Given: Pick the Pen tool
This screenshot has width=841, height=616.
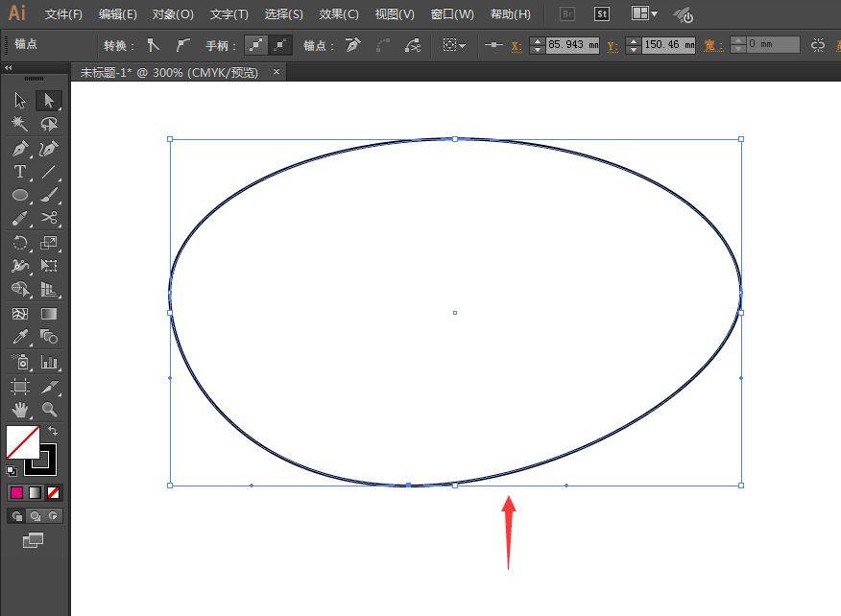Looking at the screenshot, I should point(20,149).
